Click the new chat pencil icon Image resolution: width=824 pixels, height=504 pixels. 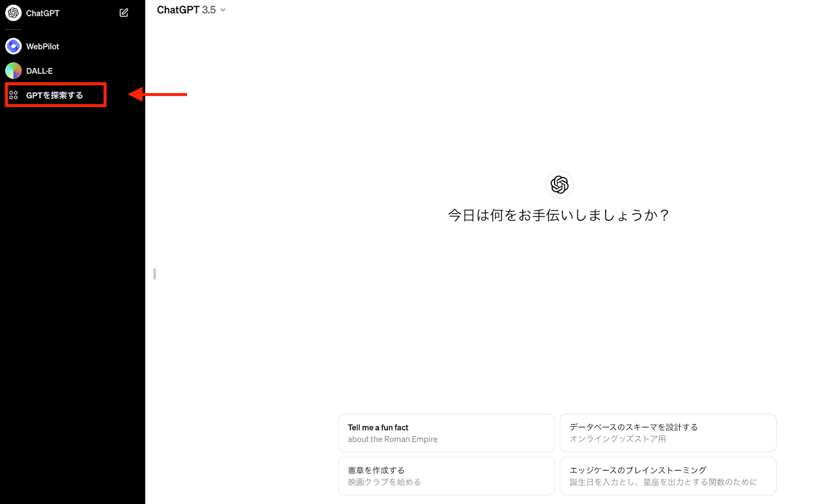point(124,13)
